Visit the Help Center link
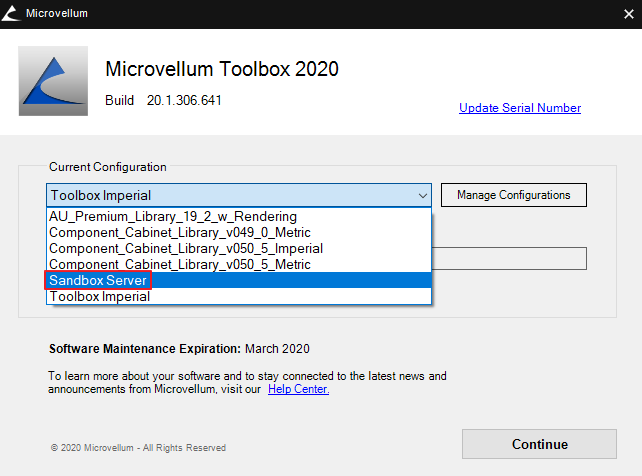 coord(298,389)
